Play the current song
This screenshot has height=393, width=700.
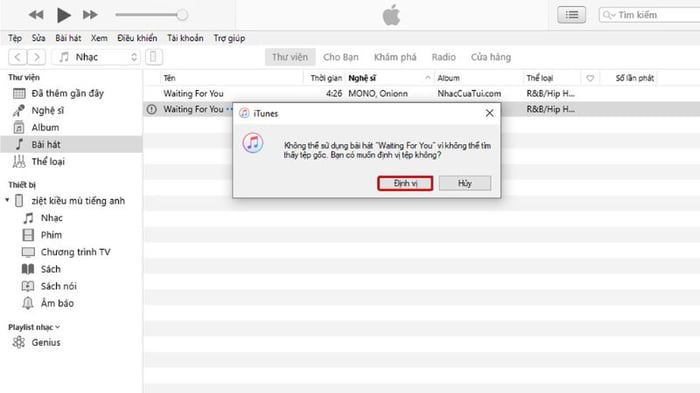pyautogui.click(x=63, y=15)
